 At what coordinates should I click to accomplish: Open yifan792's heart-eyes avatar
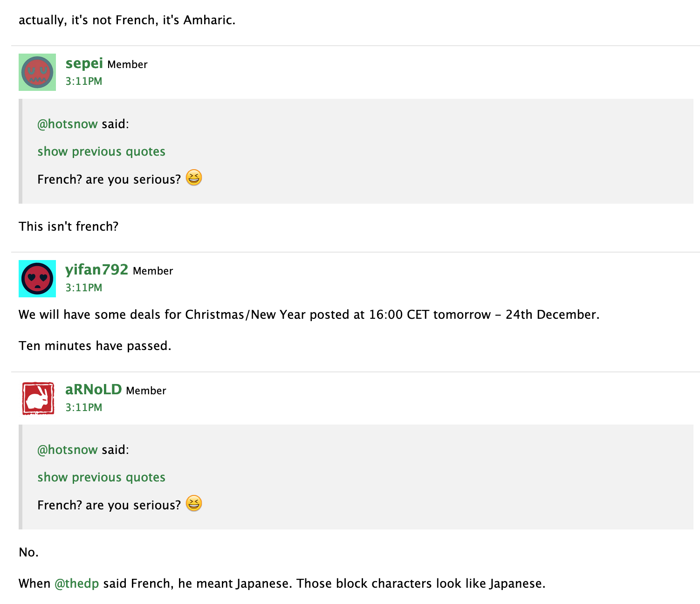click(x=37, y=279)
